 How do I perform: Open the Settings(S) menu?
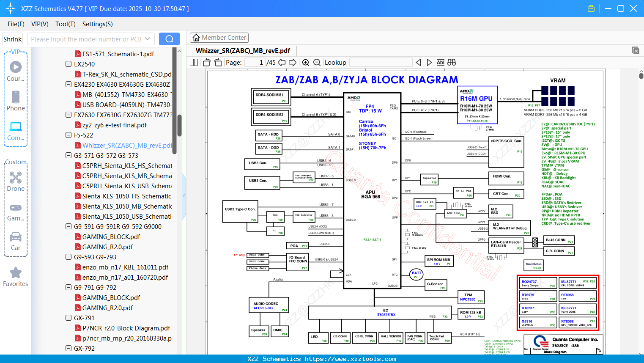coord(98,24)
